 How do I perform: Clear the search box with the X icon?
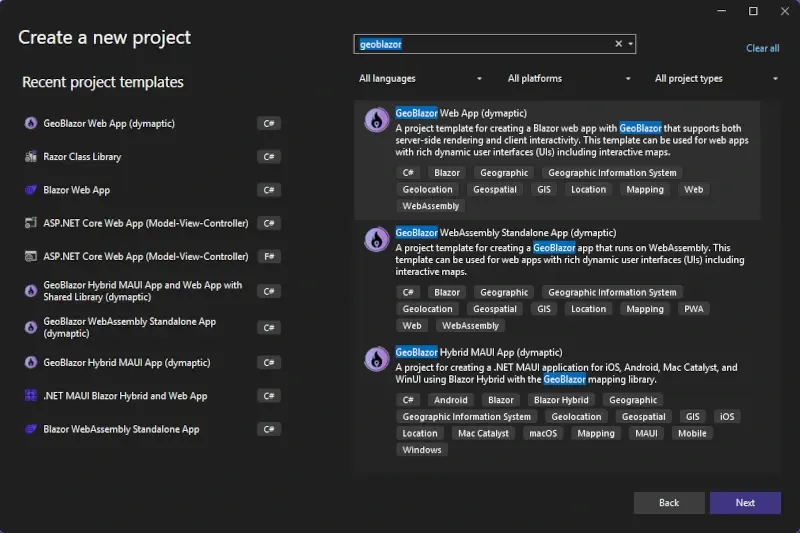click(618, 44)
